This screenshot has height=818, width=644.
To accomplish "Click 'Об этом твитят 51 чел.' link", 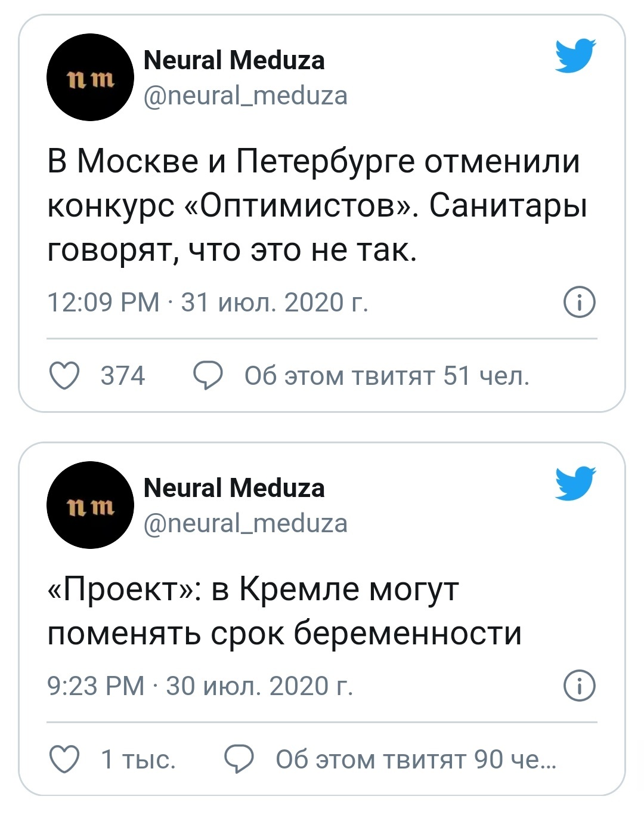I will click(x=386, y=376).
